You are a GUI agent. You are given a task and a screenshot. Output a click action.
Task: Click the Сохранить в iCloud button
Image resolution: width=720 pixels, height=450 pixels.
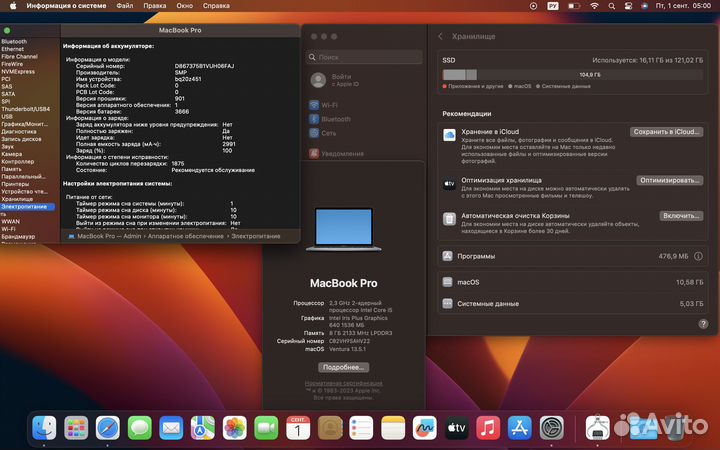666,132
